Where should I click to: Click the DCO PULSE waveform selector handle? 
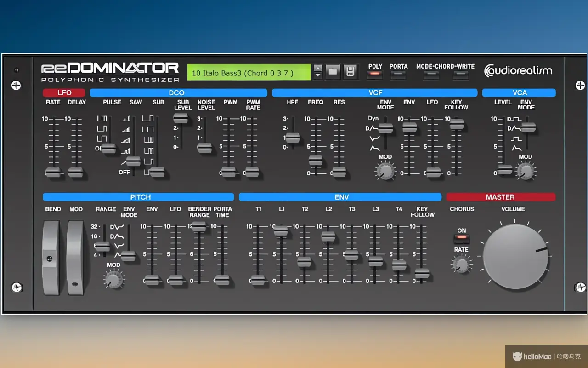pyautogui.click(x=109, y=148)
